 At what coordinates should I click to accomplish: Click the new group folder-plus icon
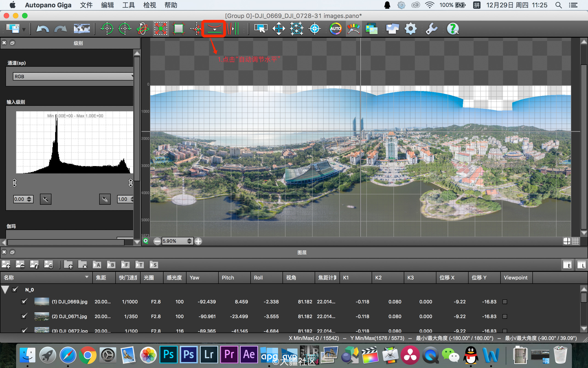pyautogui.click(x=68, y=264)
